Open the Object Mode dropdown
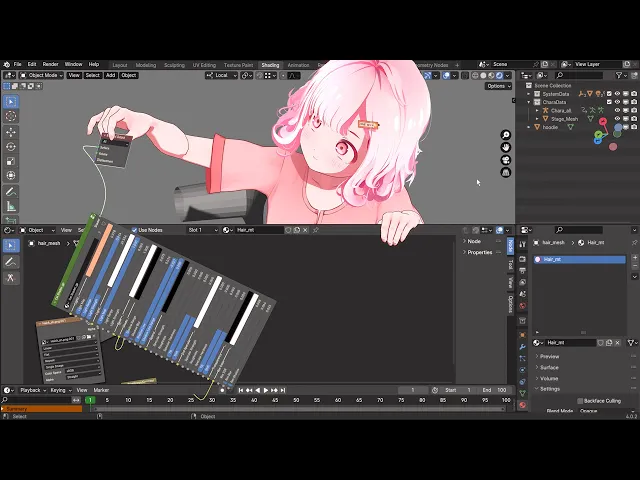640x480 pixels. pos(42,75)
